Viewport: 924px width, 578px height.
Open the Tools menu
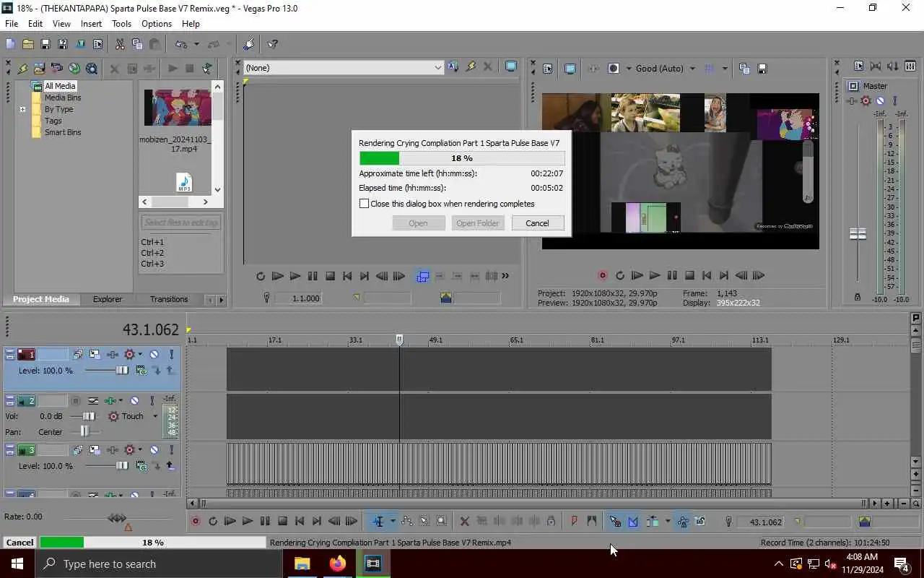[x=121, y=24]
